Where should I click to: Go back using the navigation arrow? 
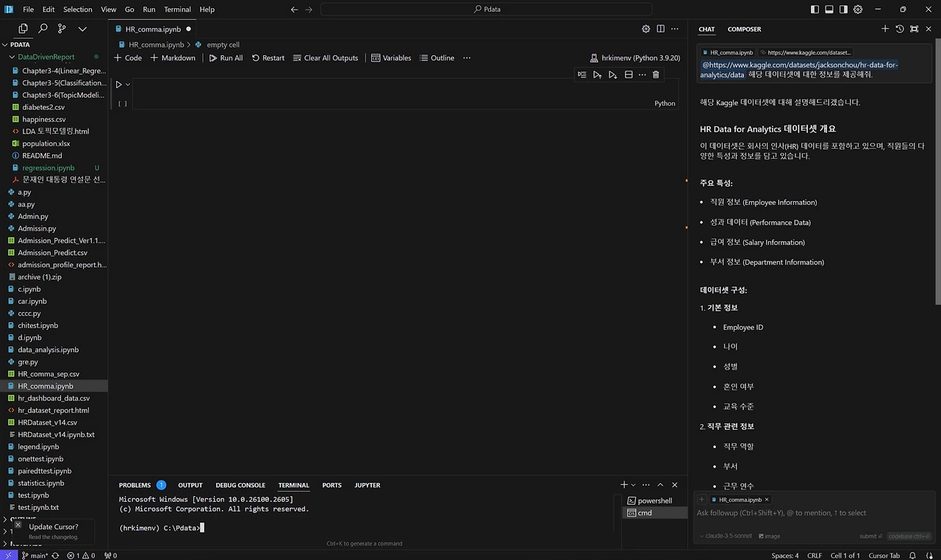294,10
